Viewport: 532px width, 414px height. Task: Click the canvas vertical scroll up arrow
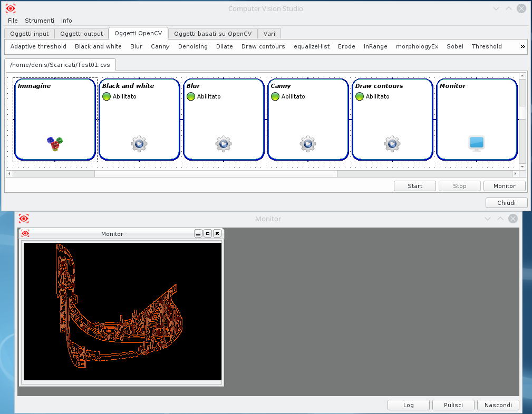point(523,76)
